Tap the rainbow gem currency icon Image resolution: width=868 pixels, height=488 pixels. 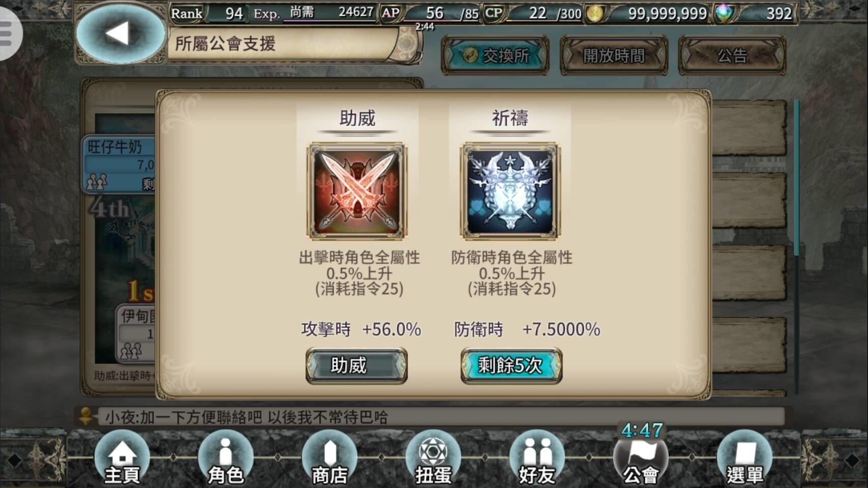point(725,14)
